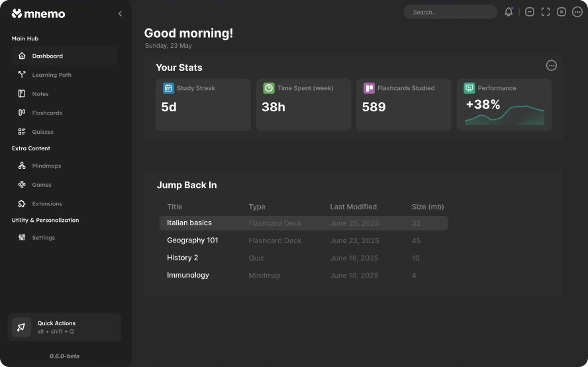588x367 pixels.
Task: Click the Study Streak calendar icon
Action: (168, 88)
